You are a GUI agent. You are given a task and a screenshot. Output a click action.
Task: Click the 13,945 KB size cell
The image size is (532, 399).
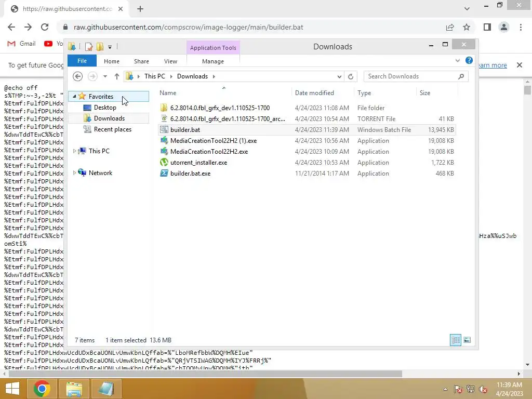(x=441, y=129)
